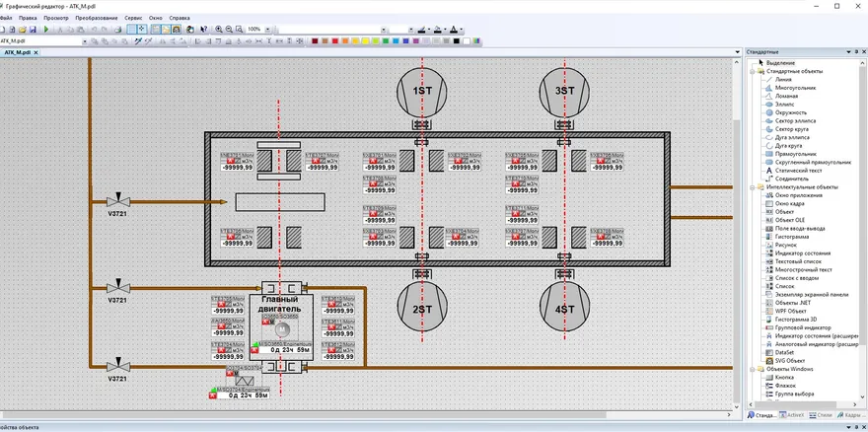
Task: Open the Окно menu
Action: pos(156,18)
